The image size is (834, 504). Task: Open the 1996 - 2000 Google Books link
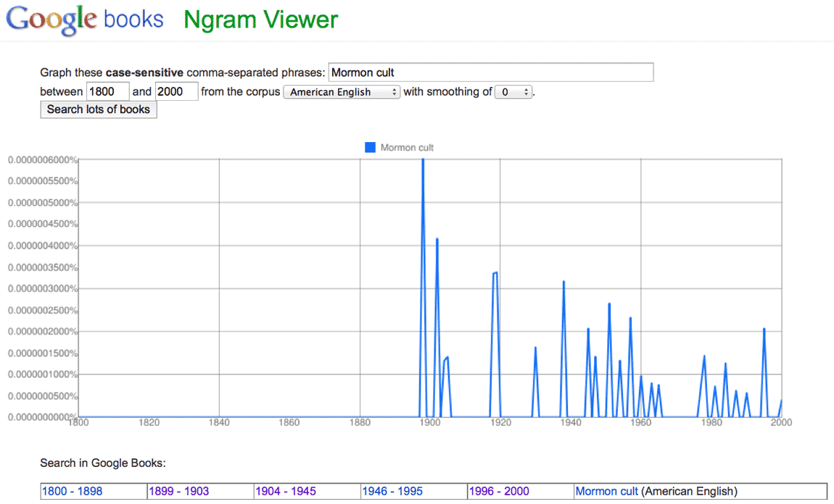pyautogui.click(x=499, y=491)
